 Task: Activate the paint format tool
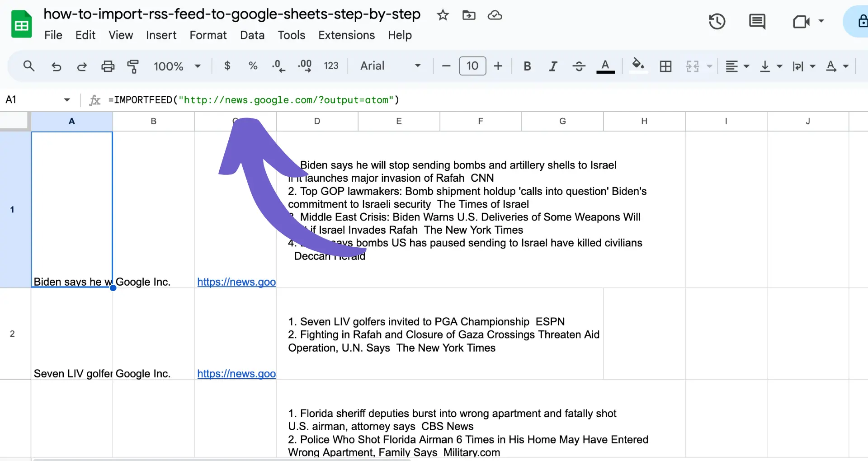point(133,66)
